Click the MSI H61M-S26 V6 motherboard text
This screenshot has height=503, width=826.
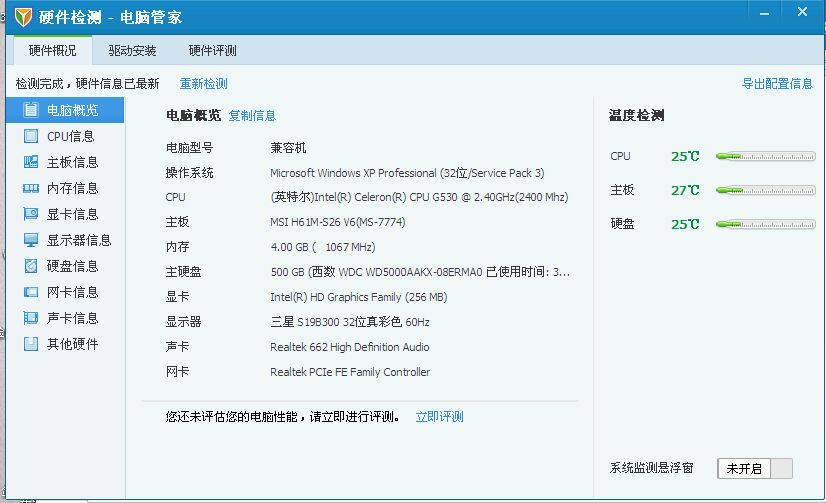pos(338,222)
